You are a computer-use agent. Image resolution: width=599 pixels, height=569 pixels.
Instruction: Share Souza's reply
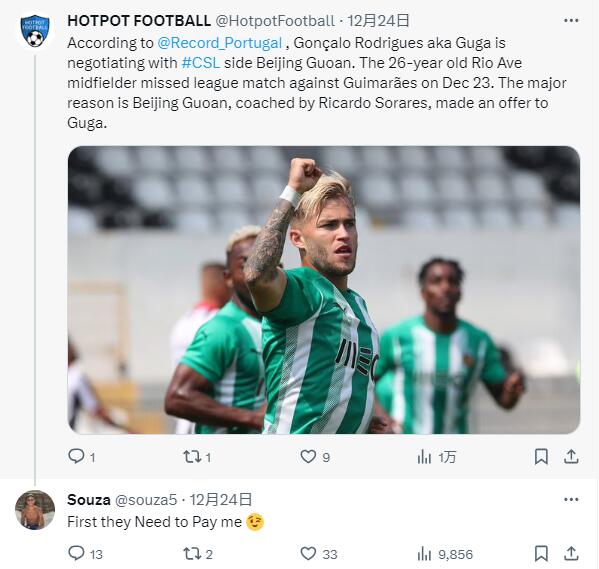pyautogui.click(x=571, y=553)
